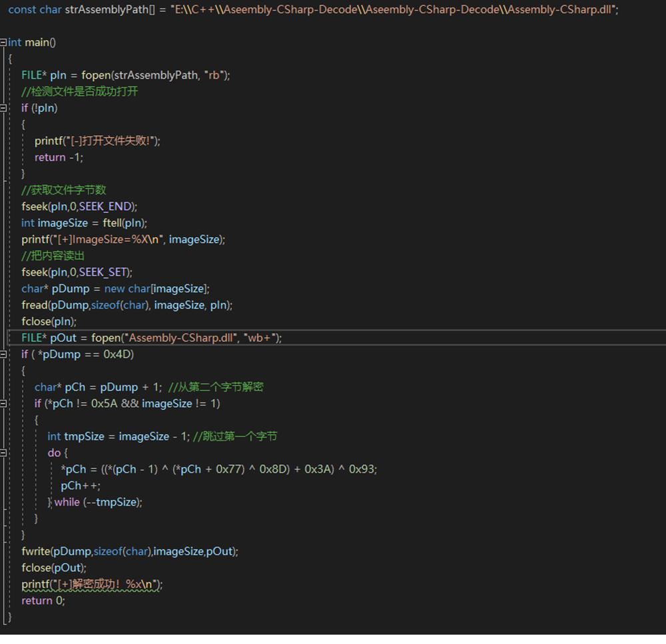Image resolution: width=666 pixels, height=644 pixels.
Task: Click the return -1 statement
Action: point(59,157)
